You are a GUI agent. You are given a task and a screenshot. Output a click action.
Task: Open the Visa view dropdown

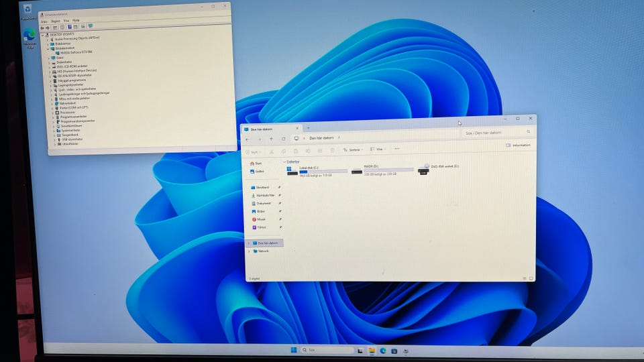379,149
